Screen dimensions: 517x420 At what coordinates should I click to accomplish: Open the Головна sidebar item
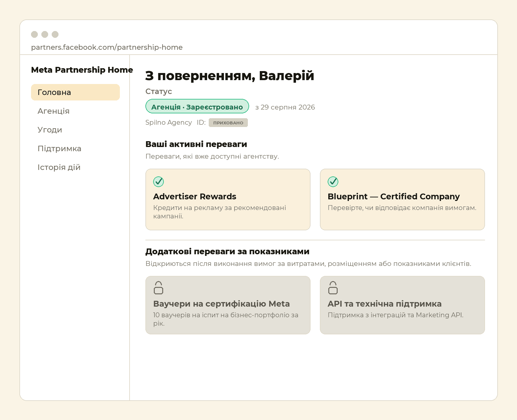75,92
